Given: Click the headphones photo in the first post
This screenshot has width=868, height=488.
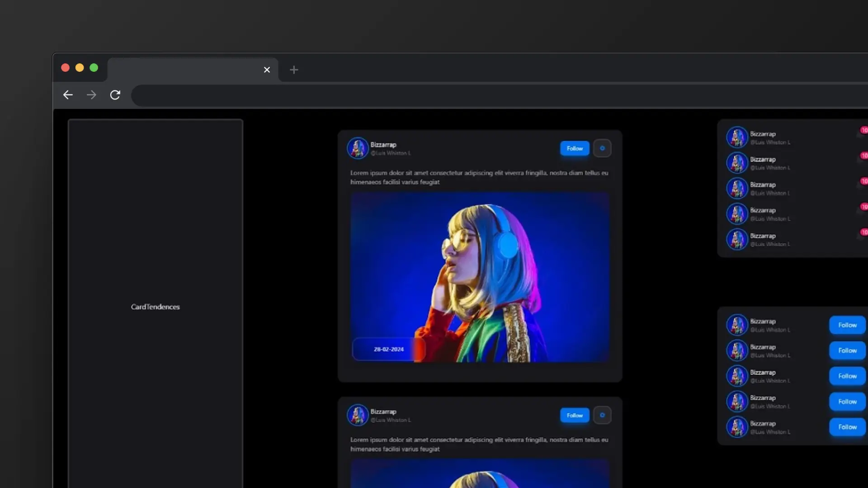Looking at the screenshot, I should pos(480,276).
